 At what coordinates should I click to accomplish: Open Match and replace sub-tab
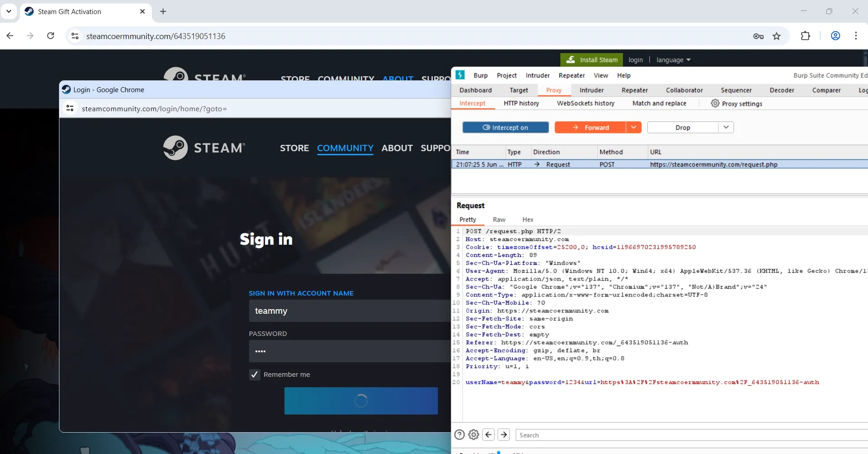[x=659, y=104]
